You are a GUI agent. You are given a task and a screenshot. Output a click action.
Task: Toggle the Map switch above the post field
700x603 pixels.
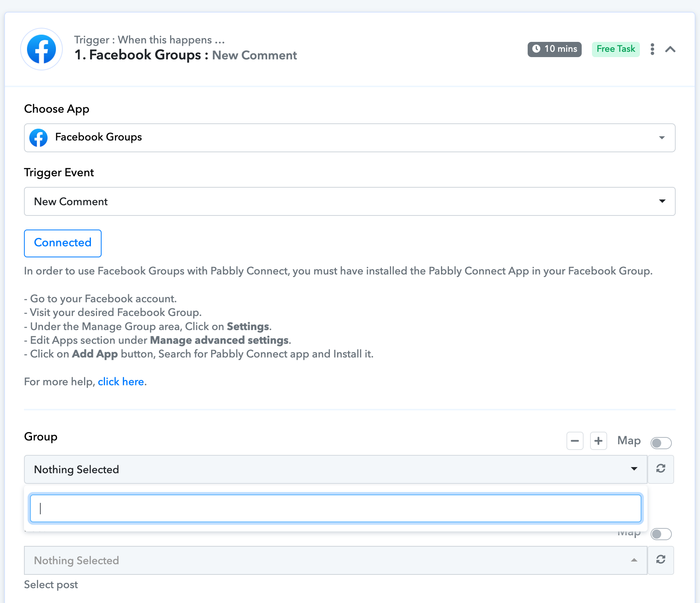pos(661,534)
